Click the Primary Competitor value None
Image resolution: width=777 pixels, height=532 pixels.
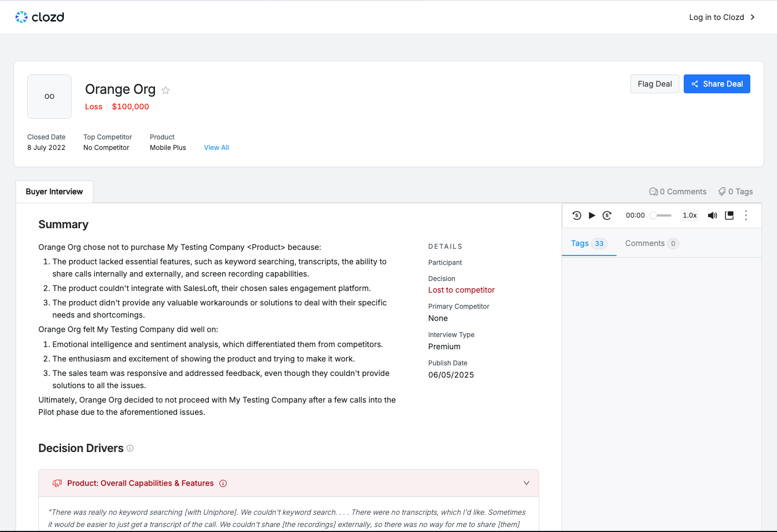pos(438,318)
